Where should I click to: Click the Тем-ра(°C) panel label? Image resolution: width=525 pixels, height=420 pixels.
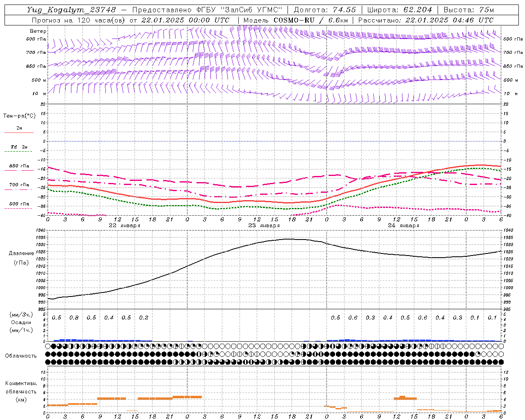click(x=19, y=116)
